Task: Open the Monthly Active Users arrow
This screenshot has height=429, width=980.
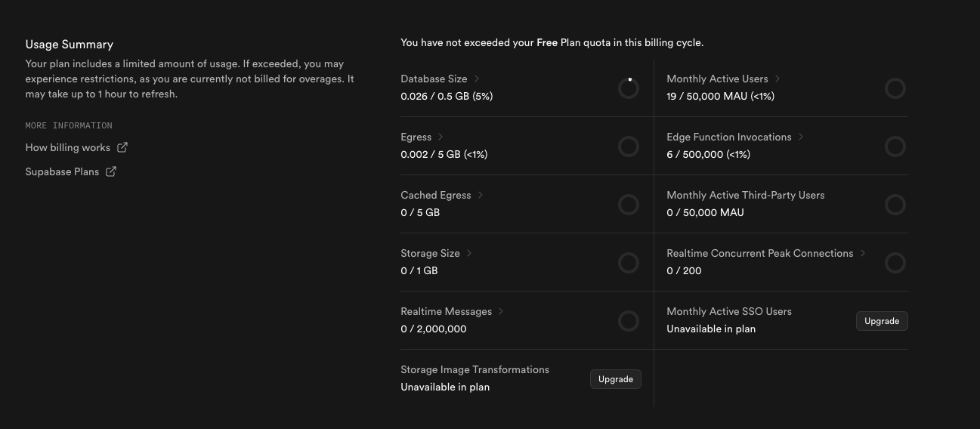Action: 778,79
